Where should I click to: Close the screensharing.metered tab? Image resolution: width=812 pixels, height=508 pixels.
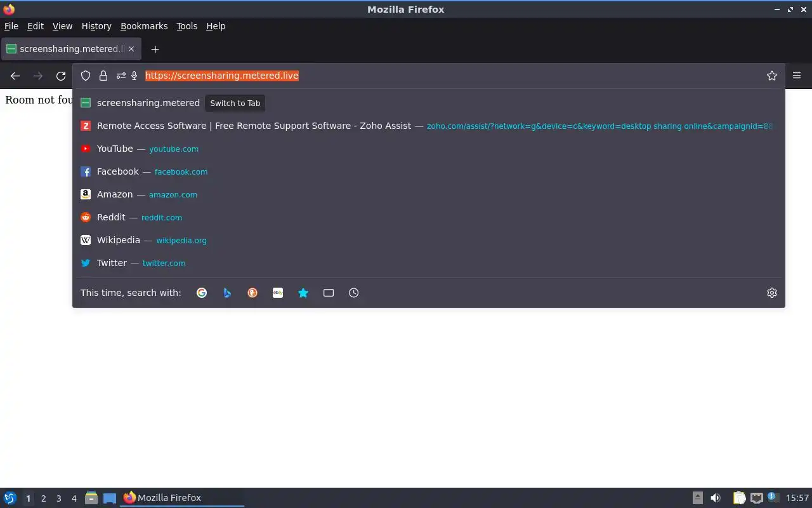pyautogui.click(x=132, y=49)
